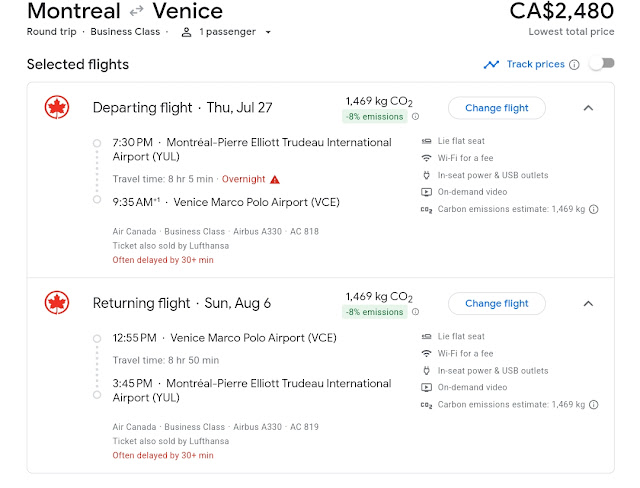This screenshot has width=640, height=488.
Task: Click Air Canada logo on returning flight
Action: click(58, 302)
